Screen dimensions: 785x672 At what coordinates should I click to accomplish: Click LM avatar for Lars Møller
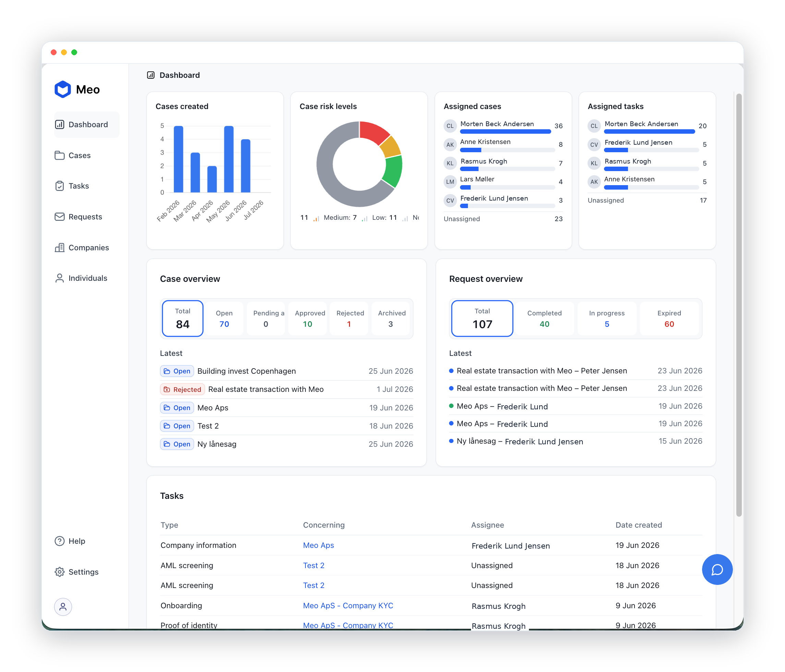click(x=450, y=182)
